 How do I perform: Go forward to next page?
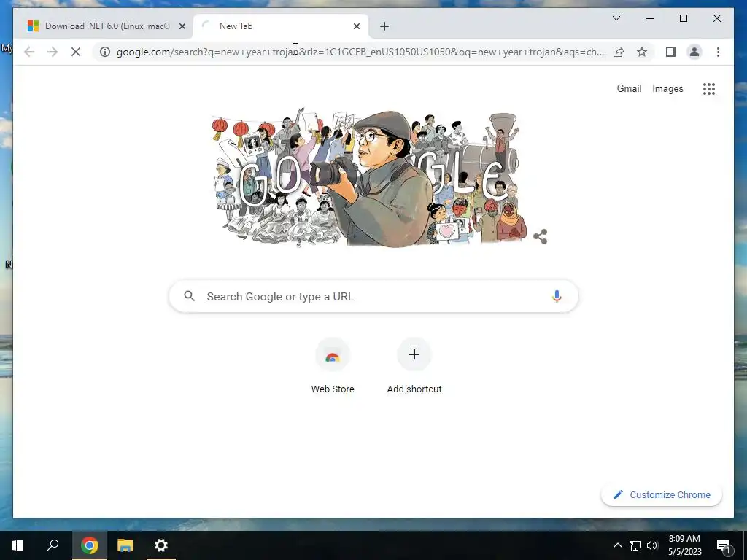[x=53, y=52]
